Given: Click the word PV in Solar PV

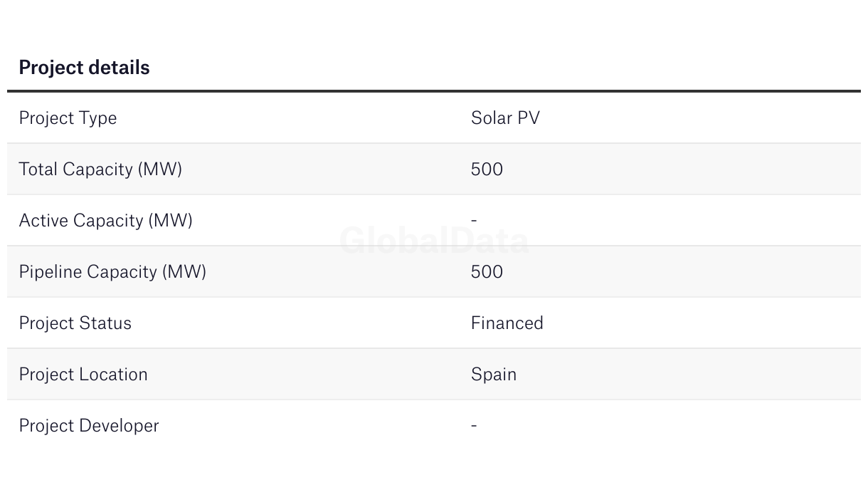Looking at the screenshot, I should (x=529, y=118).
